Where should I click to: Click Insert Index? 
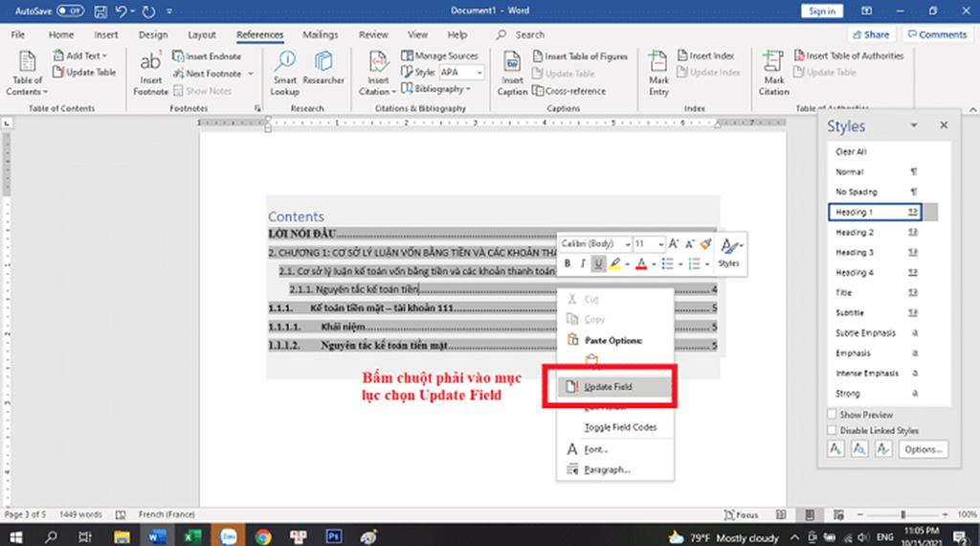point(705,56)
